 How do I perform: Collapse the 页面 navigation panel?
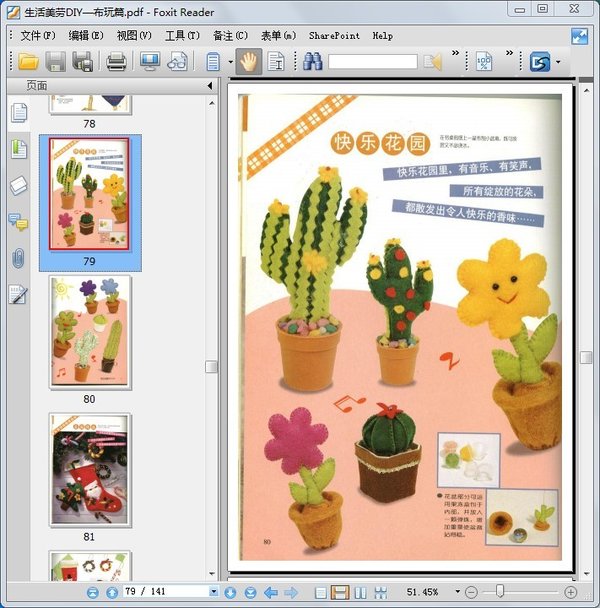pos(210,86)
